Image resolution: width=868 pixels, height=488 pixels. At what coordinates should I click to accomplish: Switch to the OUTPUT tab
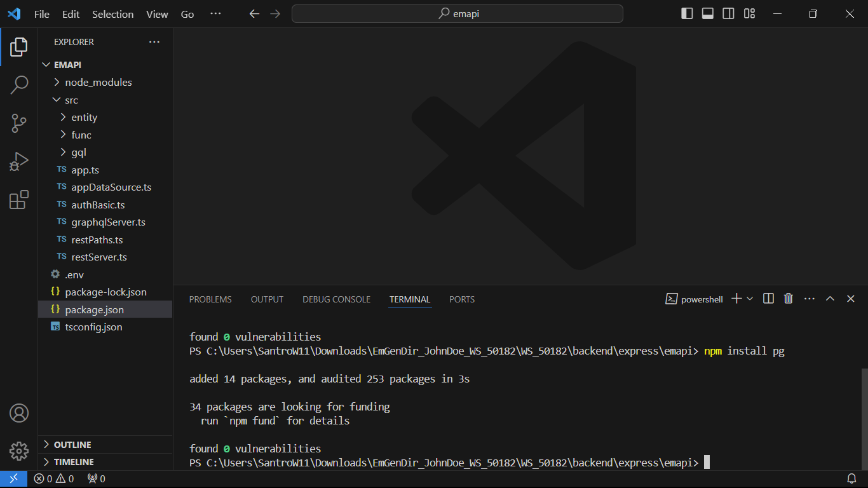click(267, 299)
